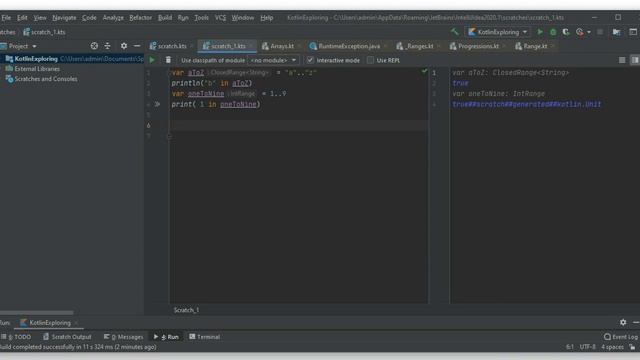The image size is (640, 360).
Task: Open the Project Structure icon
Action: (x=616, y=32)
